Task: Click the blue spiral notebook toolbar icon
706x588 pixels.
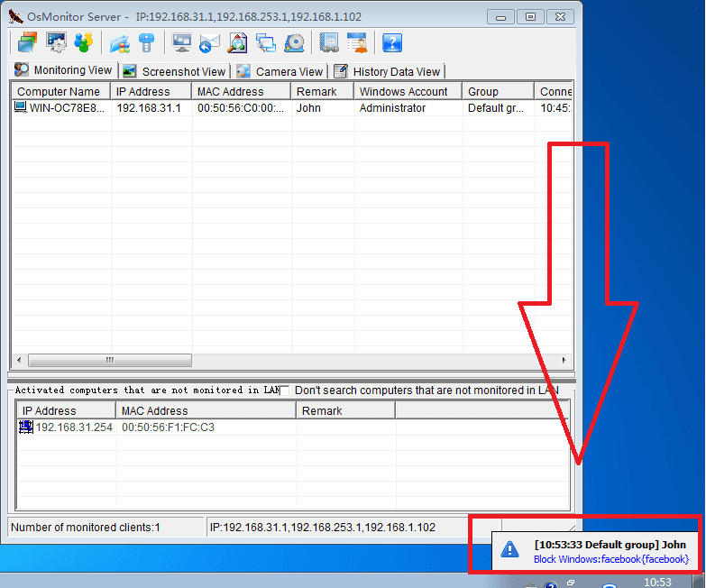Action: tap(329, 42)
